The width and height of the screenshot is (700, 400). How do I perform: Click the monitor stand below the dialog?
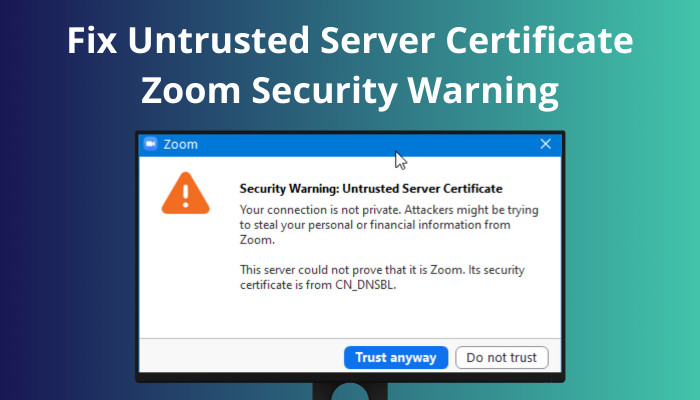tap(350, 391)
